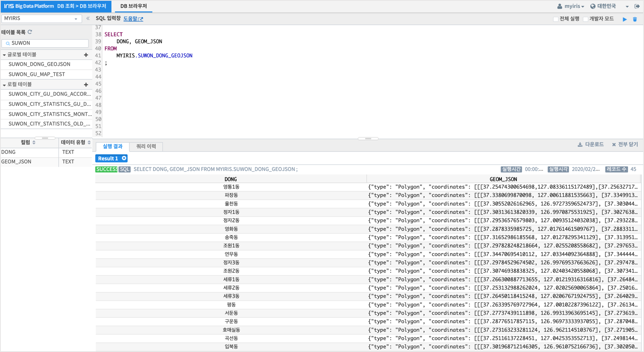Add a new local table with plus icon

pyautogui.click(x=86, y=84)
